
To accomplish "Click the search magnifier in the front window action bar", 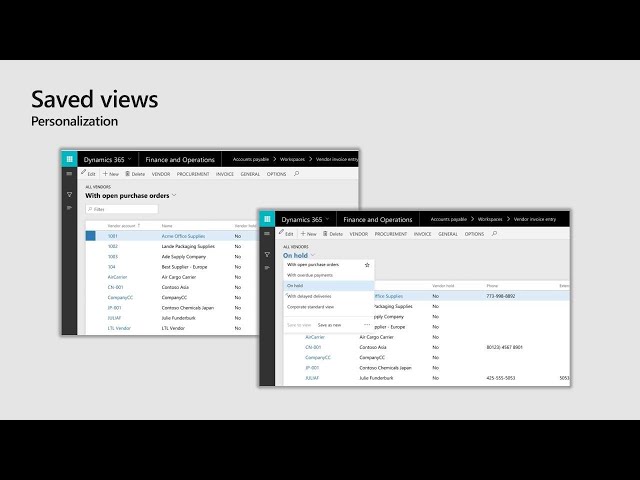I will click(494, 234).
